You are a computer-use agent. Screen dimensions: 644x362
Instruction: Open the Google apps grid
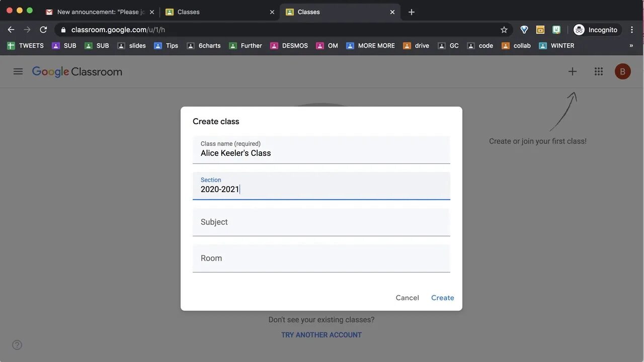(x=599, y=71)
